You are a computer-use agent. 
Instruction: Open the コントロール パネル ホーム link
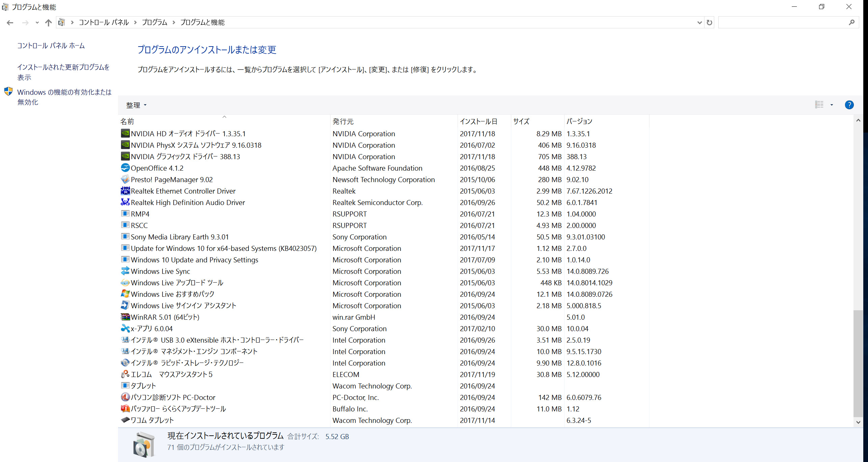point(51,46)
